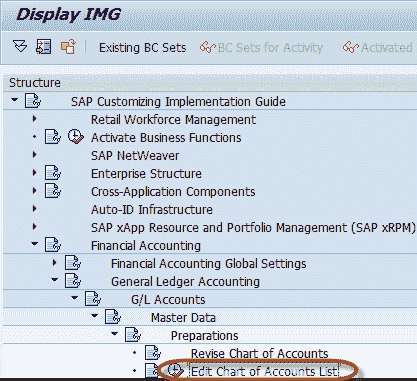Open documentation icon for General Ledger Accounting
Screen dimensions: 417x381
[73, 281]
